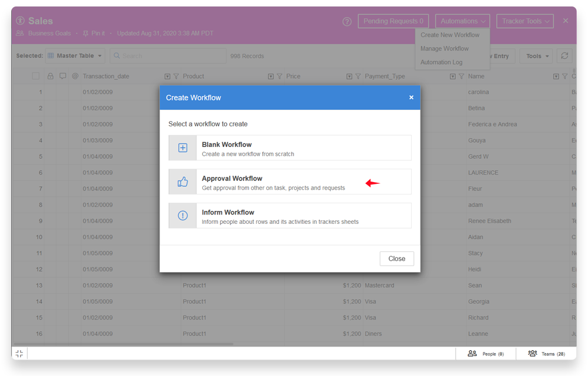The height and width of the screenshot is (376, 588).
Task: Open the Name column dropdown
Action: (x=556, y=76)
